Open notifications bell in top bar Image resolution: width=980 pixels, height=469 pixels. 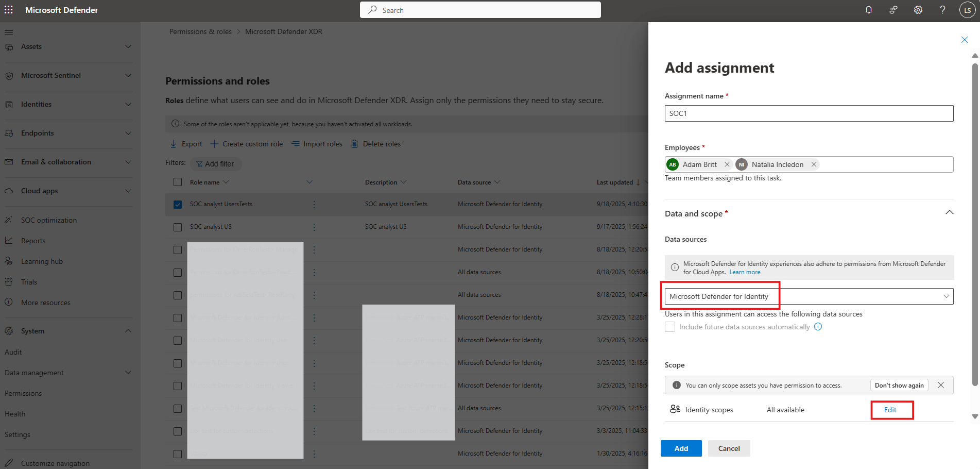[869, 10]
